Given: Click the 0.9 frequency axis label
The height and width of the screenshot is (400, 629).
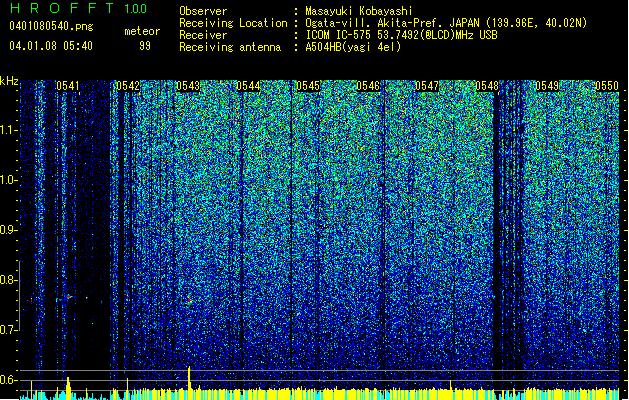Looking at the screenshot, I should pos(8,230).
